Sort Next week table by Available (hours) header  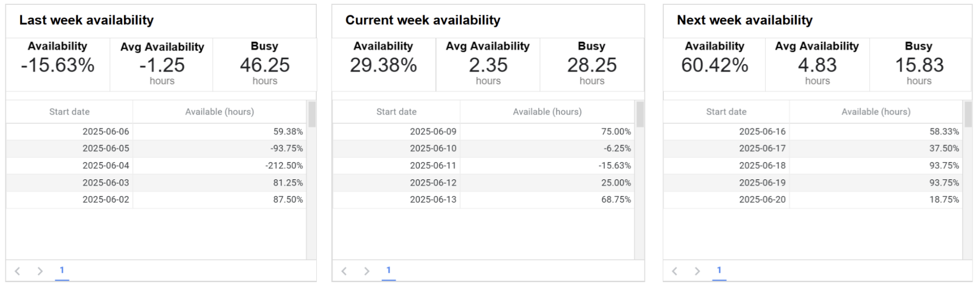[876, 112]
